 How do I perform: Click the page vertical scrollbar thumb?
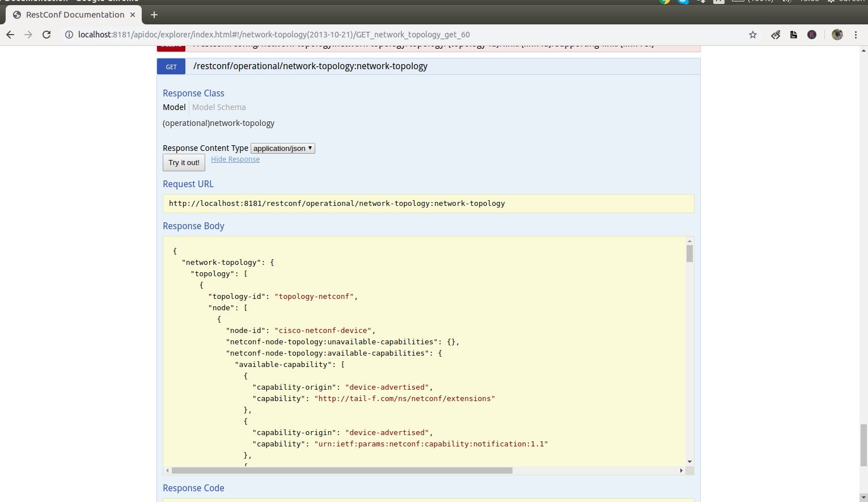(x=863, y=445)
